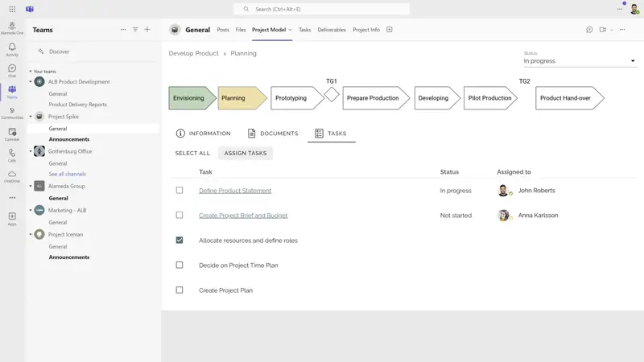Click the TG1 diamond gate marker
Viewport: 644px width, 362px height.
(x=332, y=95)
